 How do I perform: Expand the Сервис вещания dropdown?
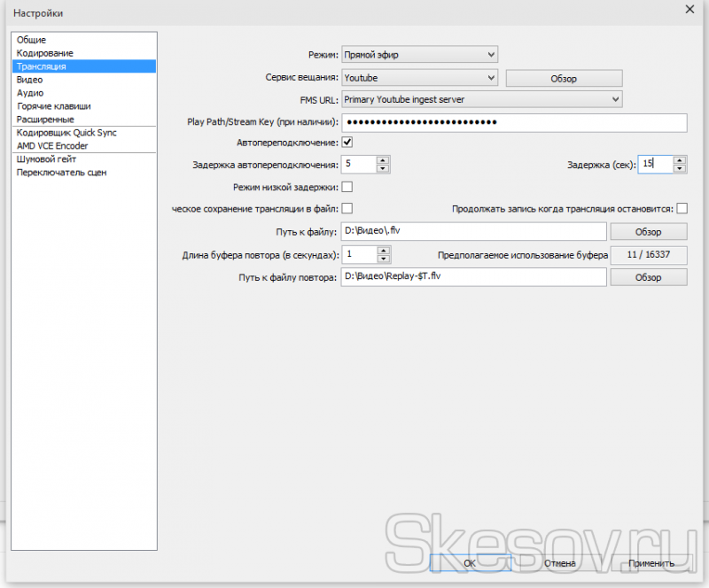pyautogui.click(x=419, y=78)
